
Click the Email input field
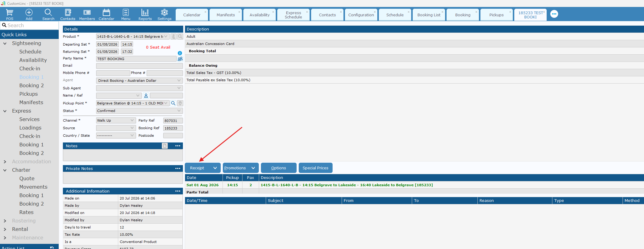click(x=139, y=66)
